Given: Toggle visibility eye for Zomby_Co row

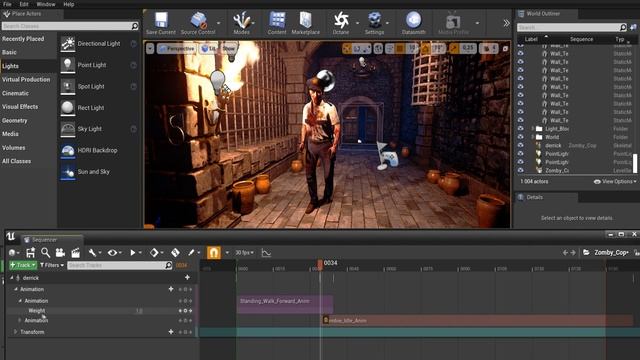Looking at the screenshot, I should coord(520,170).
